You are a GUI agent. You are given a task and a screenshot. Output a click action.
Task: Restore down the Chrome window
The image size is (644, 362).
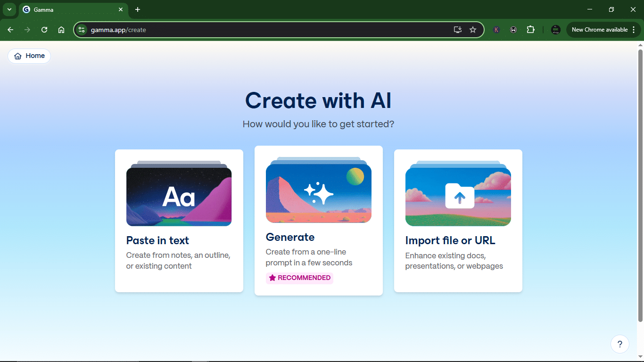coord(611,9)
